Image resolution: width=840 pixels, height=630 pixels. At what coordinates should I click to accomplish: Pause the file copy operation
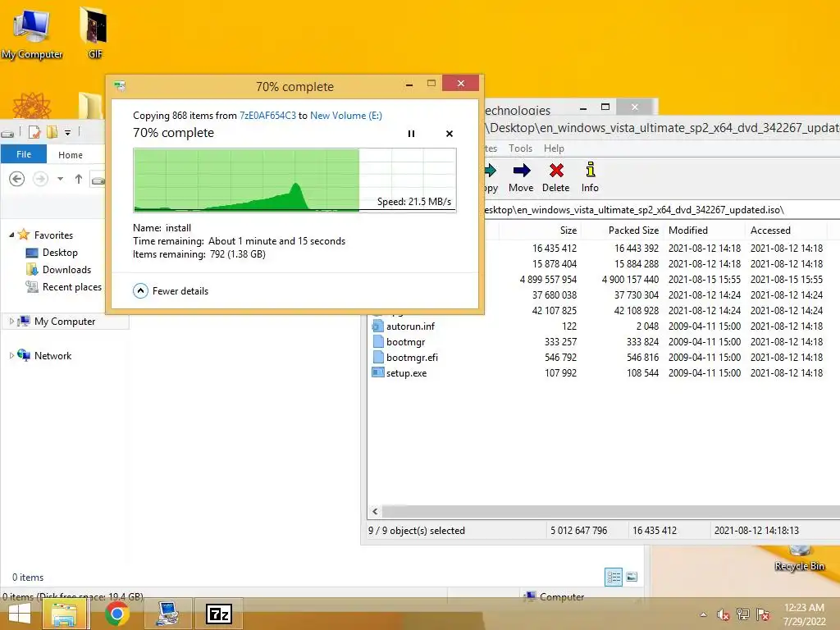point(411,134)
